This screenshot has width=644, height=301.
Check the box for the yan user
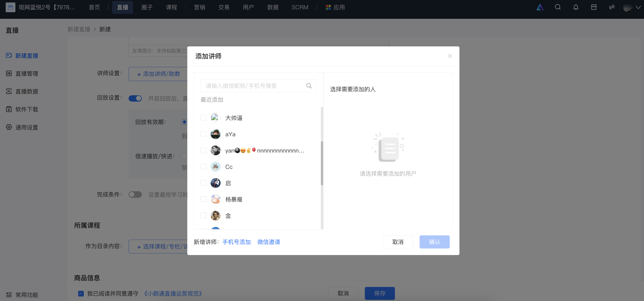[x=203, y=150]
